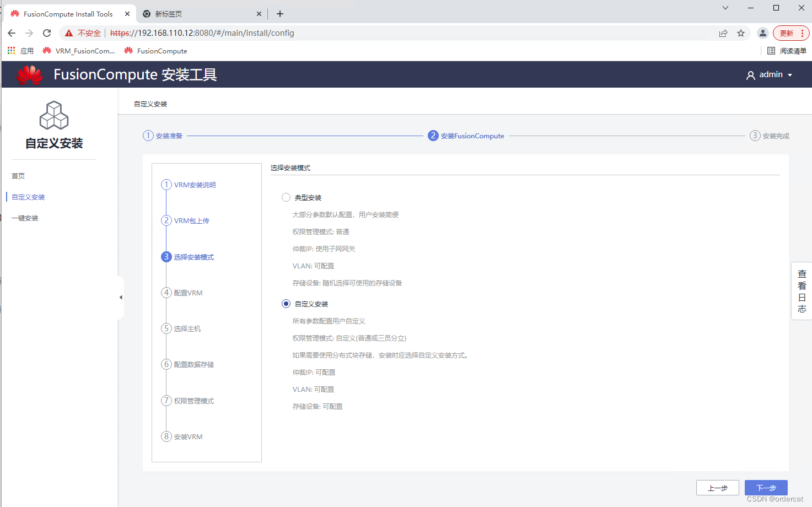Screen dimensions: 812x507
Task: Select 一键安装 in the left sidebar
Action: [x=24, y=218]
